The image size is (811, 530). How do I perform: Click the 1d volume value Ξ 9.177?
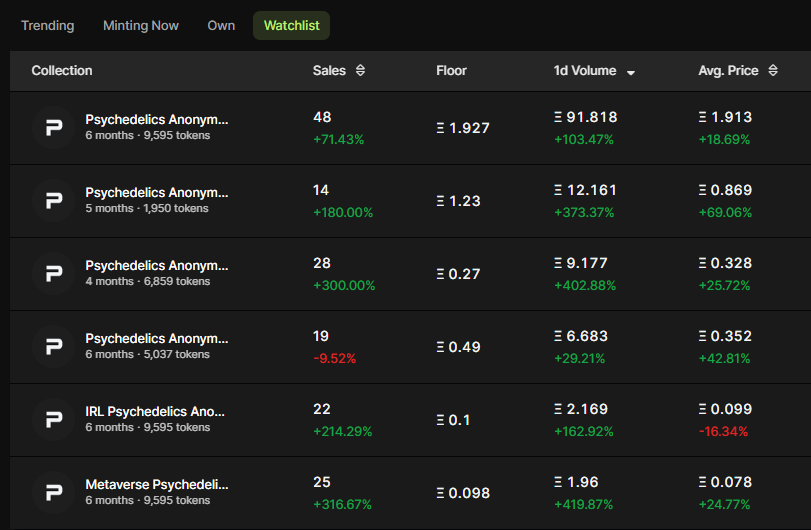tap(580, 263)
